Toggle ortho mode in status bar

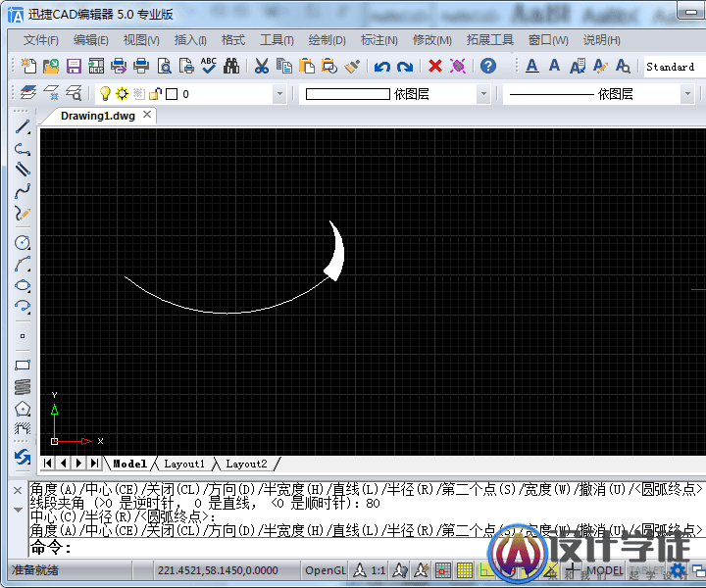click(486, 571)
